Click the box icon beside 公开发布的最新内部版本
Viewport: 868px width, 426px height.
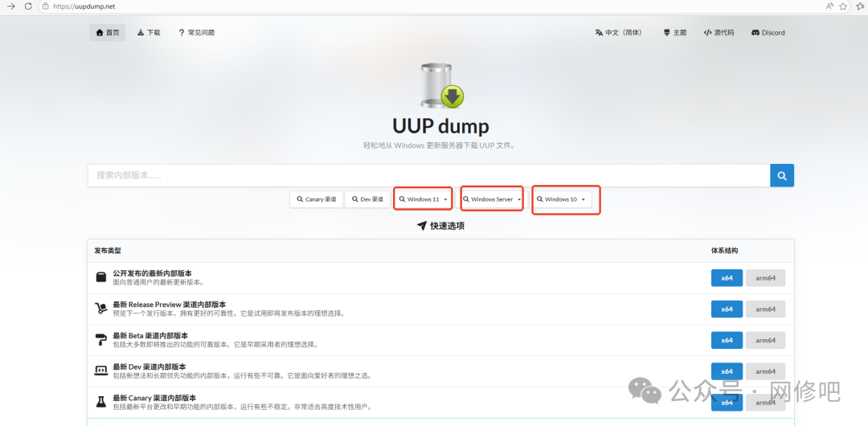point(100,277)
